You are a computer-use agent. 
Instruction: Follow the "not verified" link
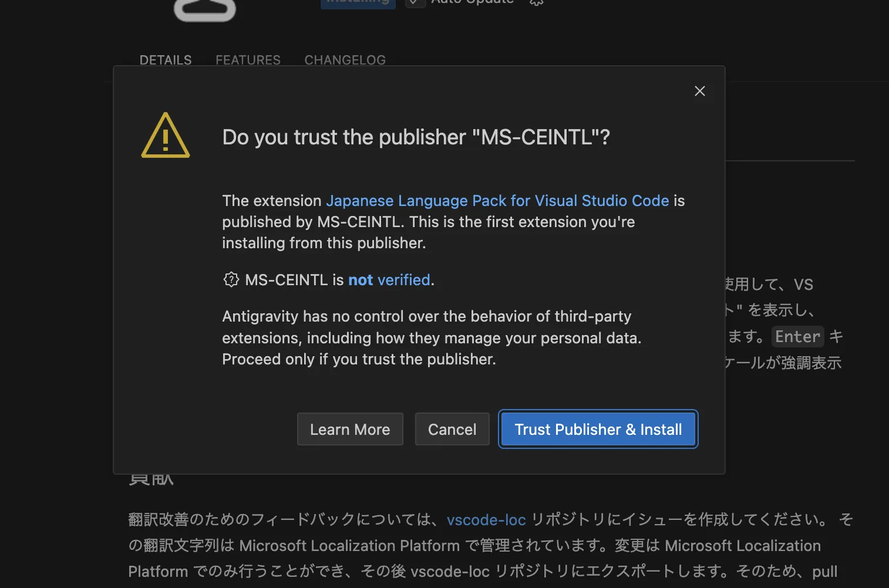(389, 280)
